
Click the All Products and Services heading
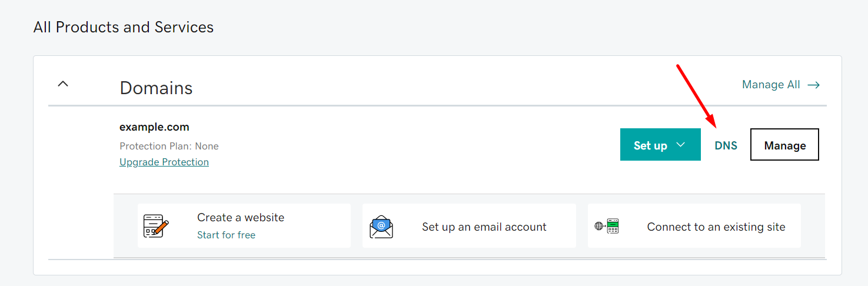(x=124, y=27)
